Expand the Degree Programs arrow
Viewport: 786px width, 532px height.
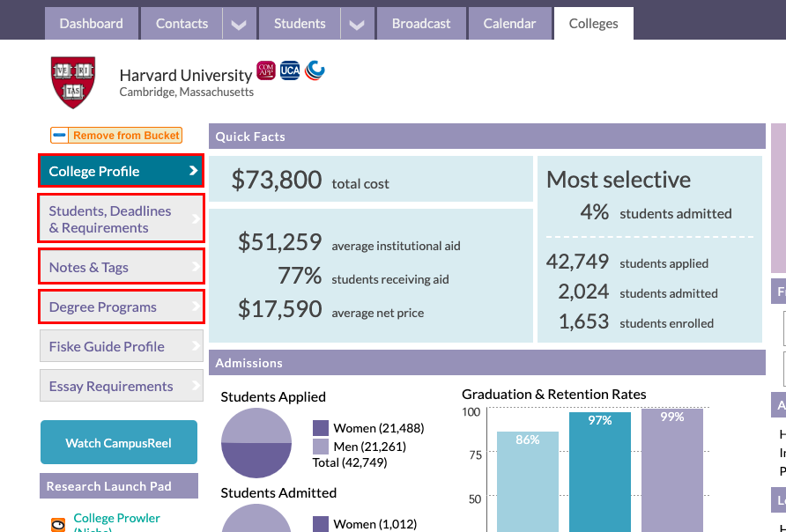click(196, 307)
